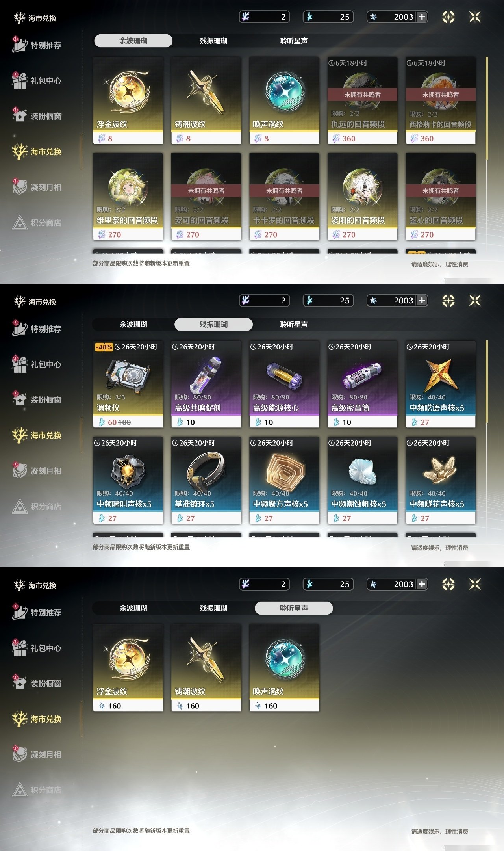Choose the 中频潮蚀帆核x5 shell item
The width and height of the screenshot is (504, 851).
[362, 480]
